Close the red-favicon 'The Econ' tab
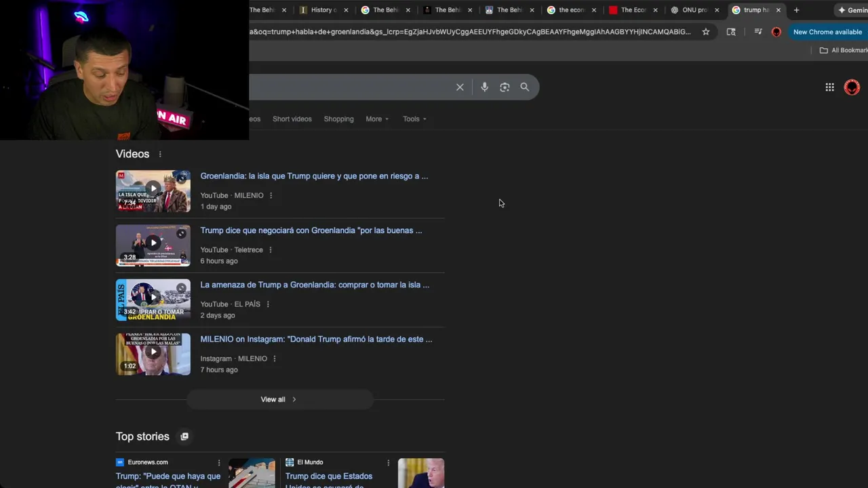Screen dimensions: 868x488 pos(655,10)
